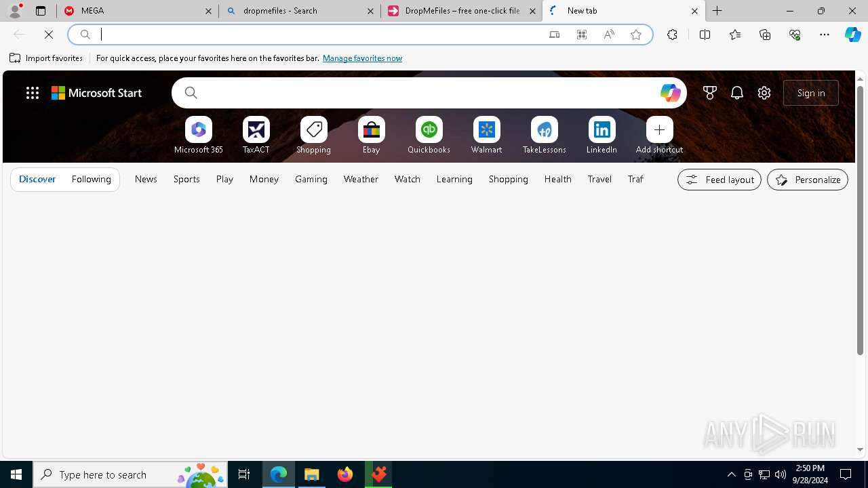This screenshot has width=868, height=488.
Task: Open the screen-and-phone icon in the address bar
Action: 555,35
